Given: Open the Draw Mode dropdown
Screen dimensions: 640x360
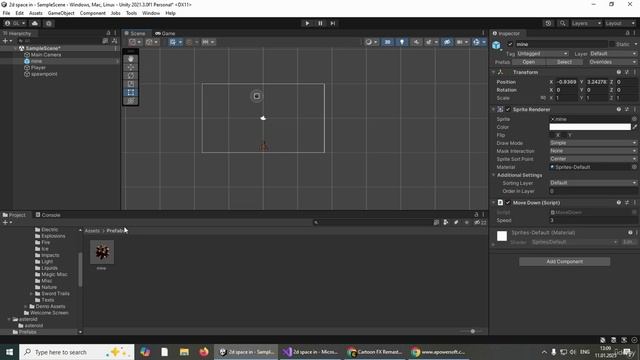Looking at the screenshot, I should [593, 143].
